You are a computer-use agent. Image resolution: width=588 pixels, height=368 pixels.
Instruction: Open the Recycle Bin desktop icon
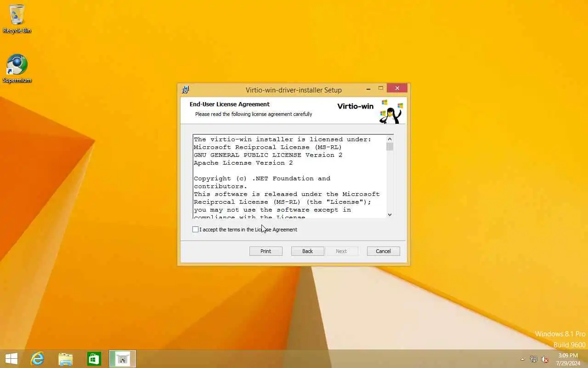(17, 19)
